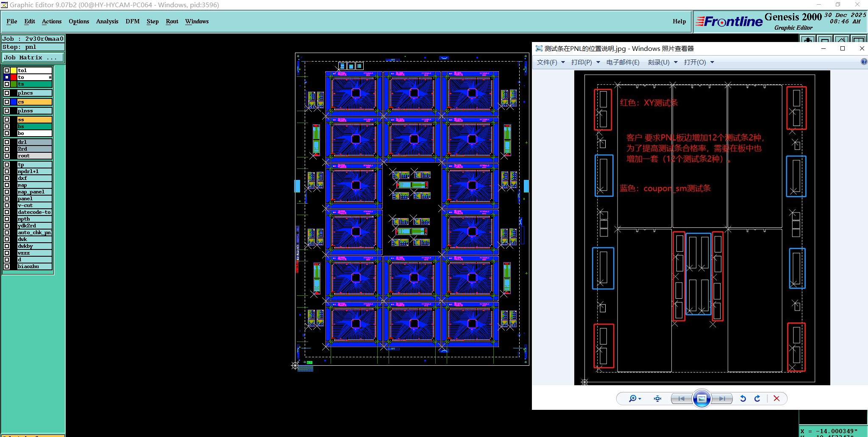This screenshot has height=437, width=868.
Task: Toggle display checkbox for layer to1
Action: click(x=7, y=70)
